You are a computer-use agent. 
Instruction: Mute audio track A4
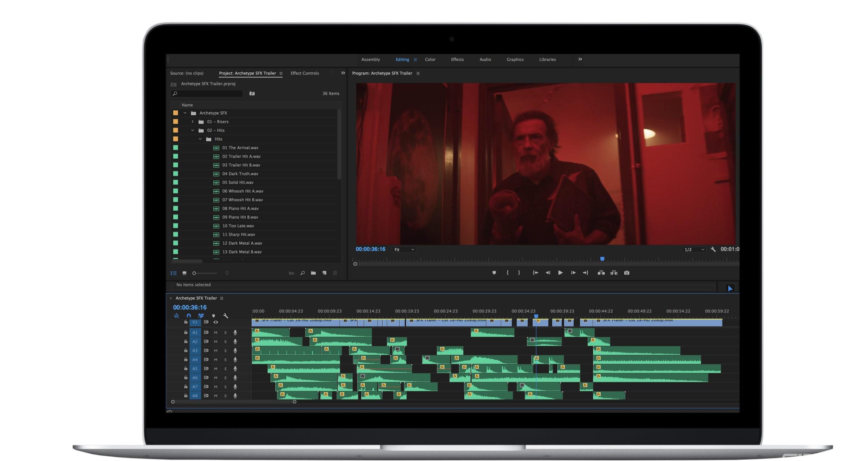(216, 360)
